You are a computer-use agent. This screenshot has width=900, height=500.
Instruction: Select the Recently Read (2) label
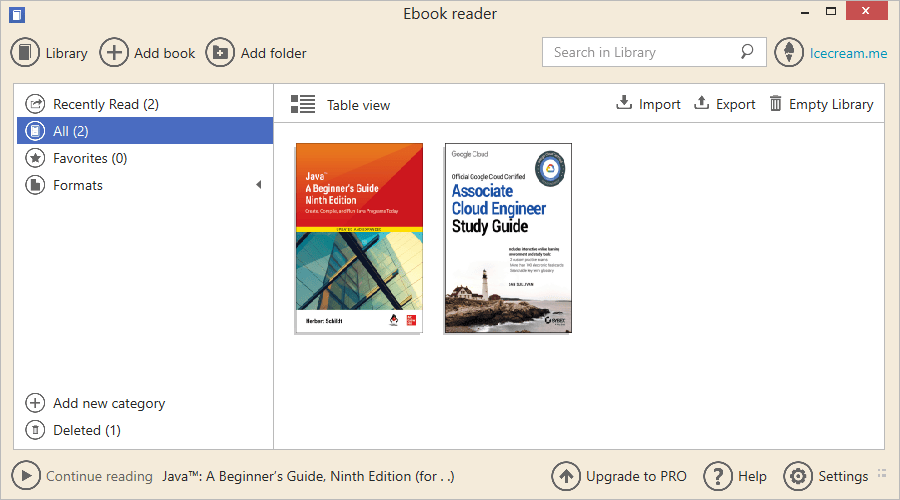tap(106, 104)
